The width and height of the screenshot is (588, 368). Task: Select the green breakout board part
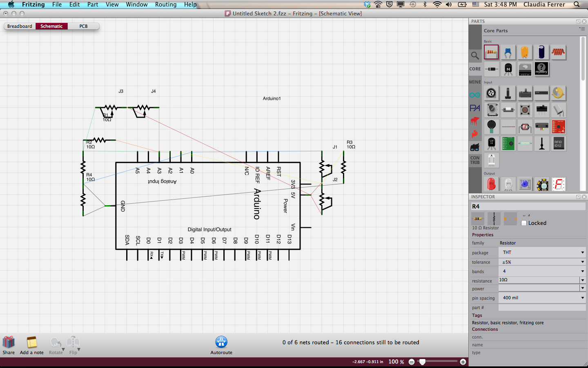(x=508, y=144)
